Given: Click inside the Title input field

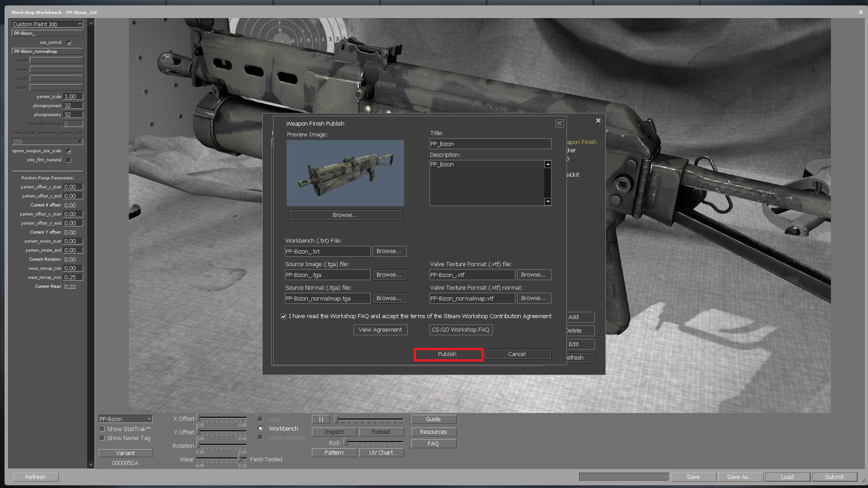Looking at the screenshot, I should pos(490,144).
